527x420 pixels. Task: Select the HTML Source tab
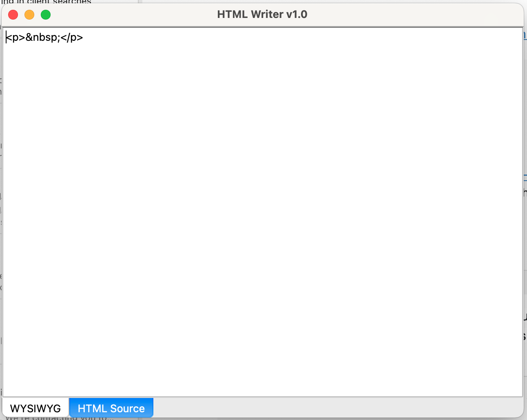111,408
